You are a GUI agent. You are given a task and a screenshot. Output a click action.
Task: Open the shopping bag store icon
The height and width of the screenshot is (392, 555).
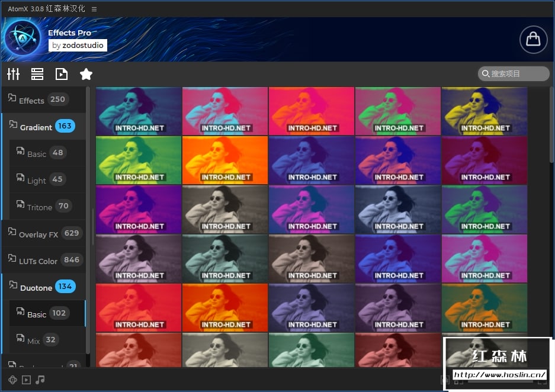pos(534,39)
